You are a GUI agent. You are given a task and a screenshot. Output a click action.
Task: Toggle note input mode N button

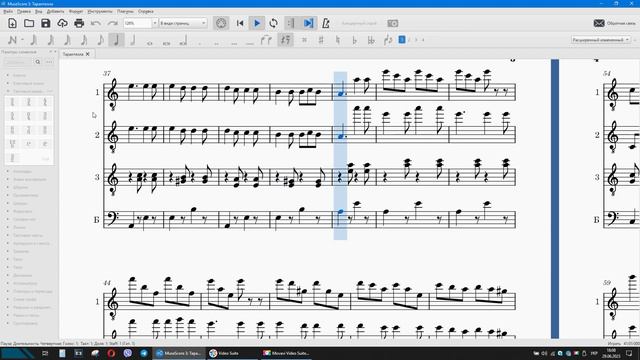(12, 40)
